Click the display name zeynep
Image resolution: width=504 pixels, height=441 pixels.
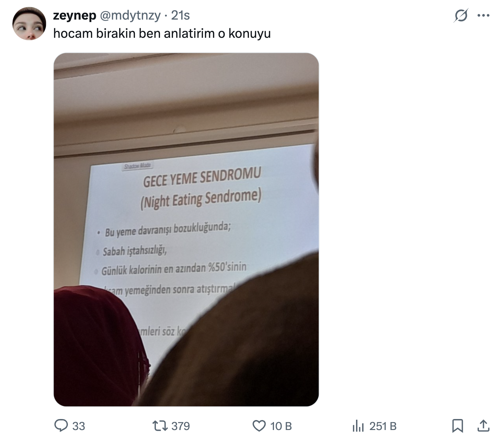(75, 15)
